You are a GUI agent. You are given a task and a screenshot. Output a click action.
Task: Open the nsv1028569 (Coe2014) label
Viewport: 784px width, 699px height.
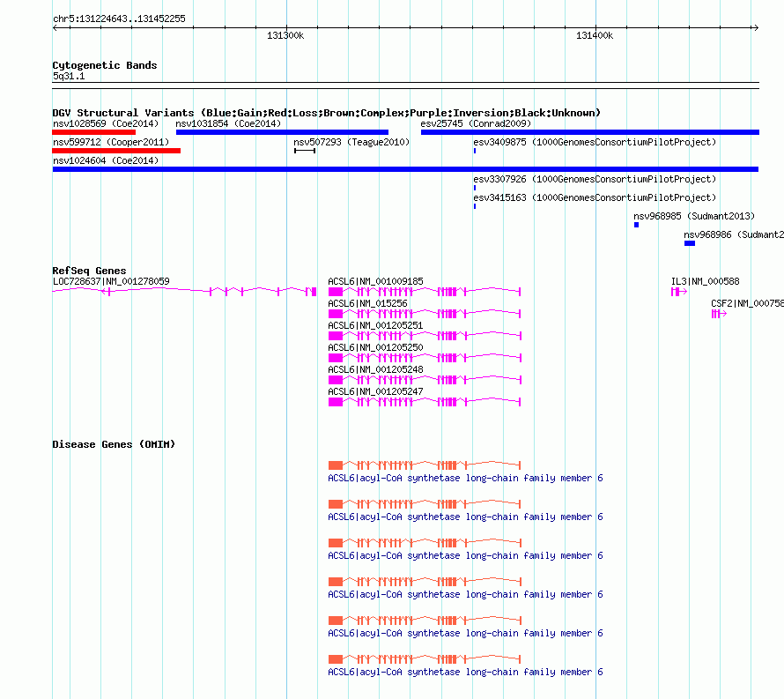106,123
